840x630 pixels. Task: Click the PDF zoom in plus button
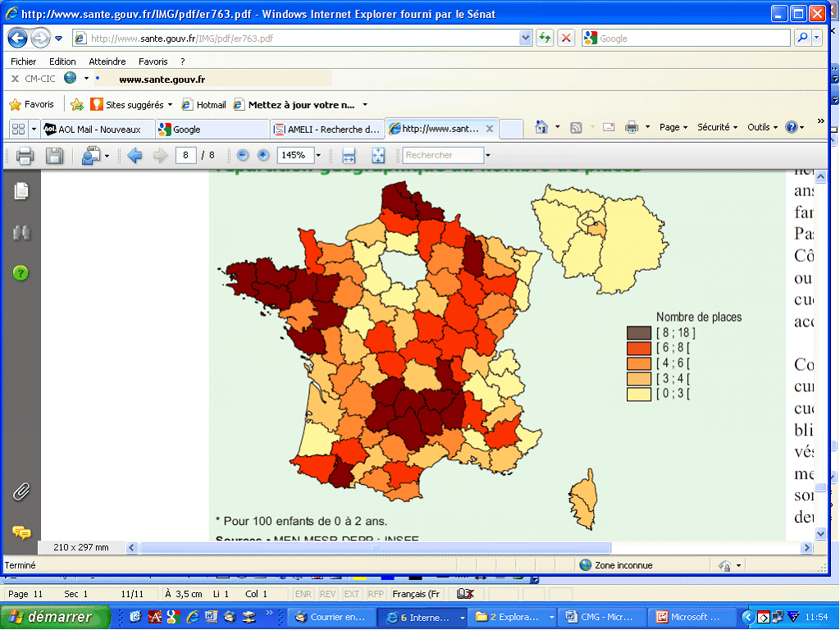(263, 155)
